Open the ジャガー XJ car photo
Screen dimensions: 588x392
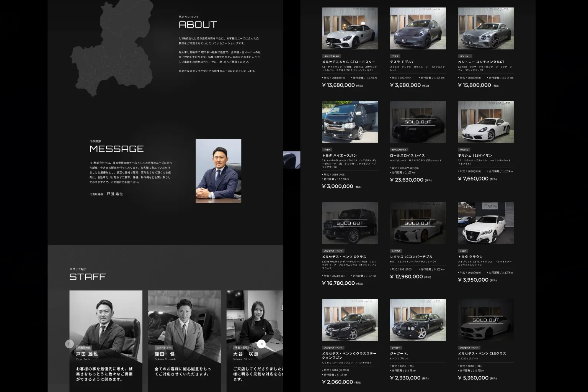click(x=418, y=320)
